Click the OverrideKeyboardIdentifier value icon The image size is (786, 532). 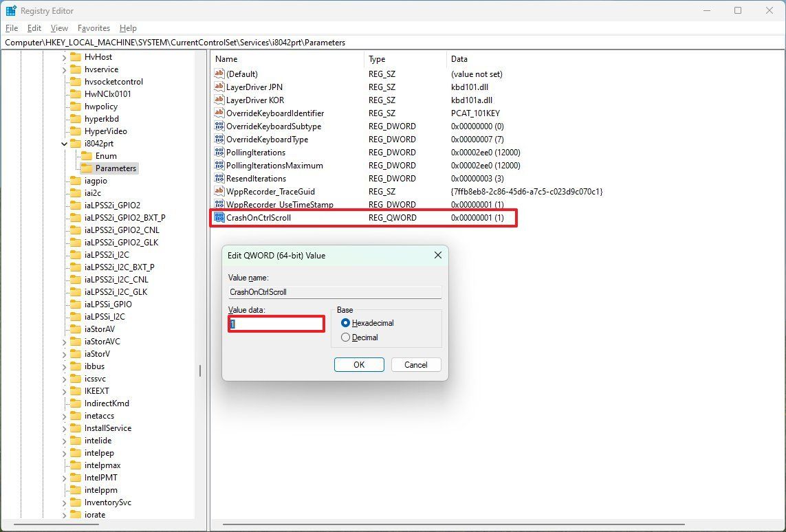click(x=219, y=113)
